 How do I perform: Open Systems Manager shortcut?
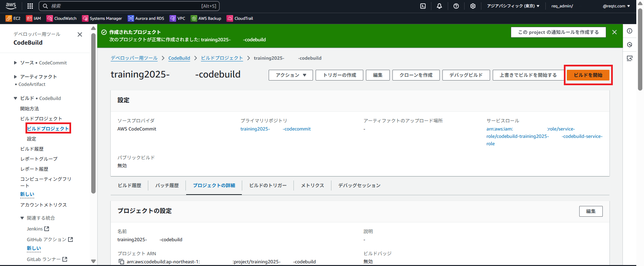(x=102, y=18)
